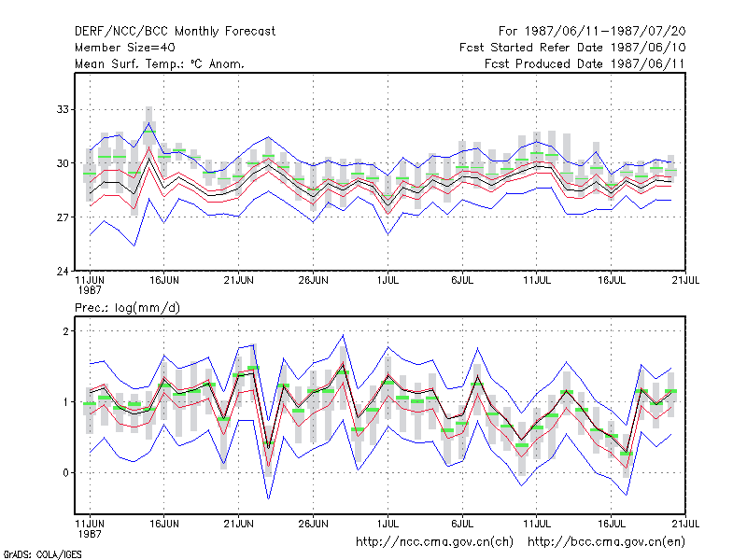The height and width of the screenshot is (560, 747).
Task: Click the 27 tick on temperature axis
Action: coord(63,217)
